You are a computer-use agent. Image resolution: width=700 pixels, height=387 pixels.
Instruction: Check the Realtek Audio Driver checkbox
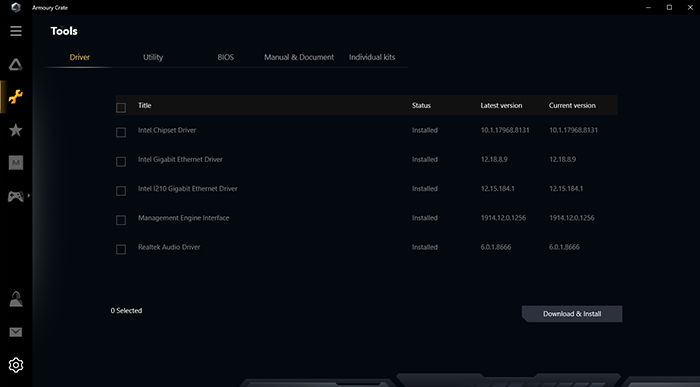click(121, 250)
